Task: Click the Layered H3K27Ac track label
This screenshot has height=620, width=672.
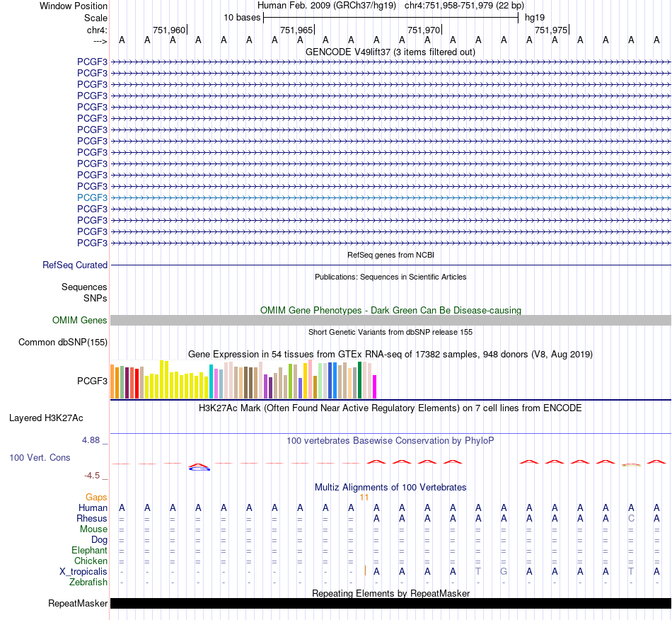Action: pos(46,418)
